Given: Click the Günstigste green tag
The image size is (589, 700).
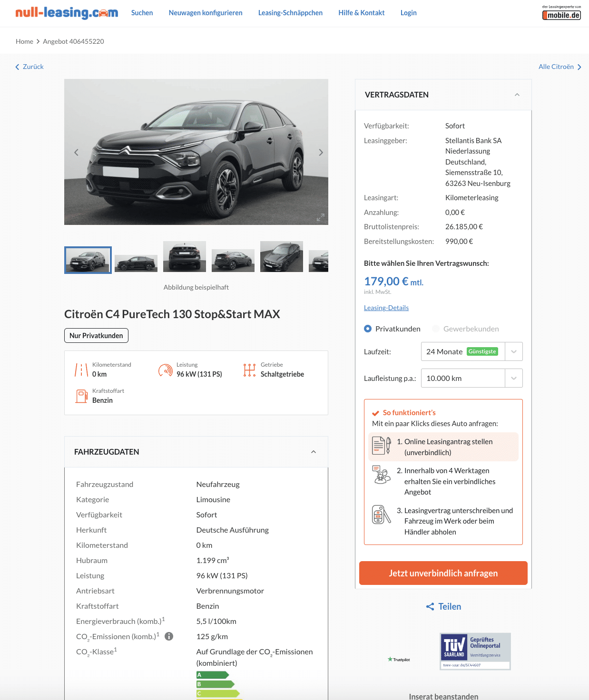Looking at the screenshot, I should [x=482, y=351].
